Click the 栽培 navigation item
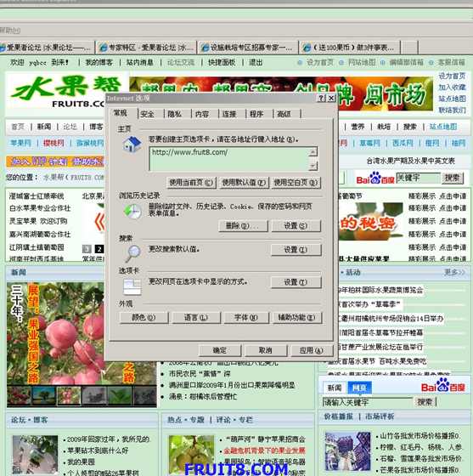Image resolution: width=473 pixels, height=476 pixels. coord(384,127)
